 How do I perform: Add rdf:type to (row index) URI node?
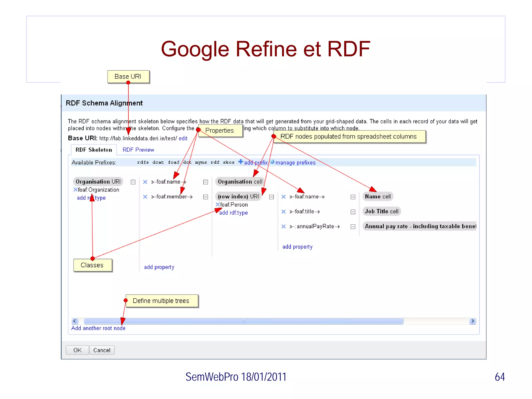click(x=233, y=213)
